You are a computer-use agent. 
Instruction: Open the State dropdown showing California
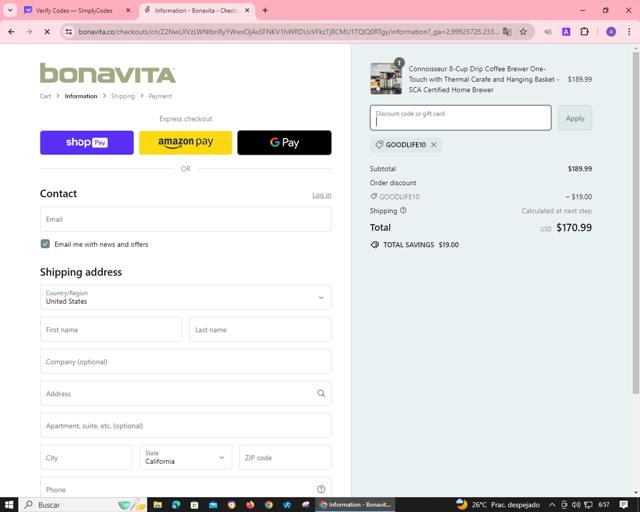tap(186, 457)
